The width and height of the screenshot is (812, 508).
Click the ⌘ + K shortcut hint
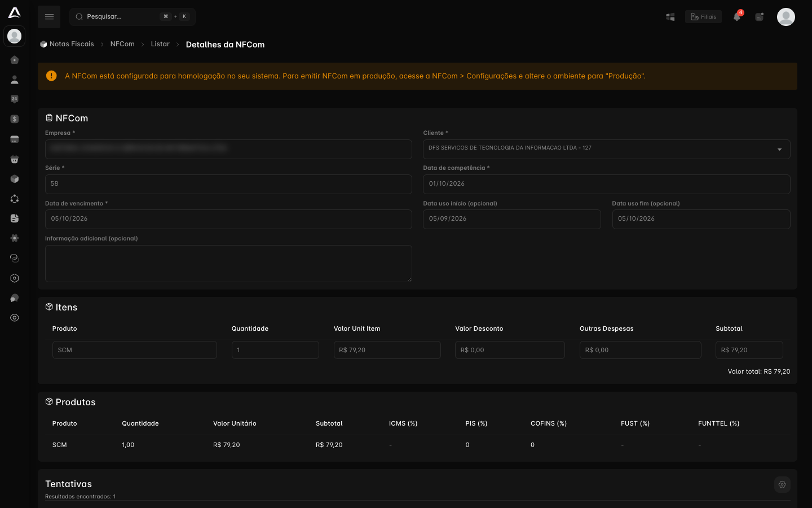tap(175, 17)
